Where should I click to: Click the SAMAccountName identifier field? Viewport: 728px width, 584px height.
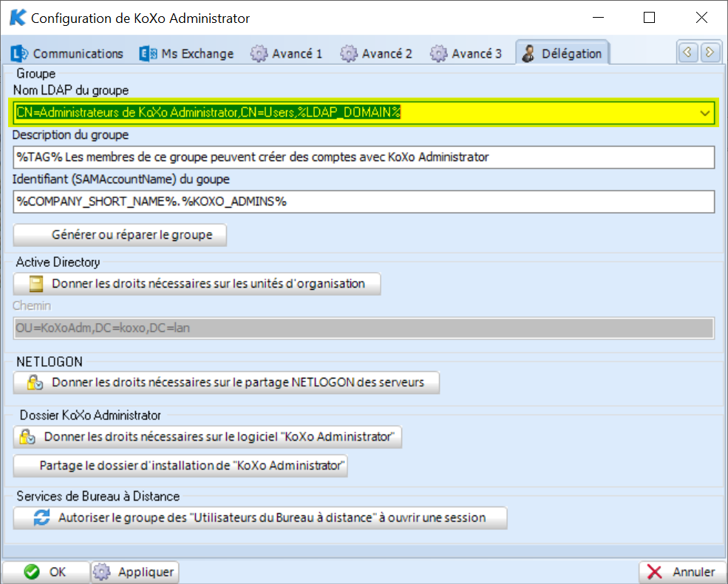tap(364, 202)
